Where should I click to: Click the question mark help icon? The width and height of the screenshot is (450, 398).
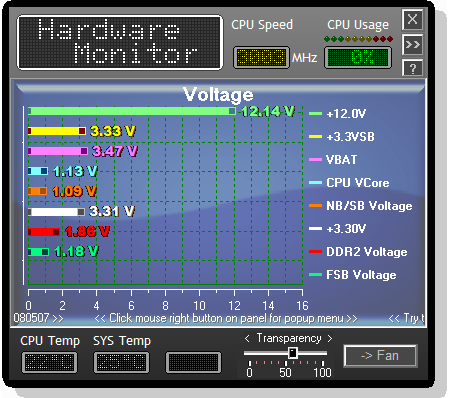pyautogui.click(x=413, y=68)
